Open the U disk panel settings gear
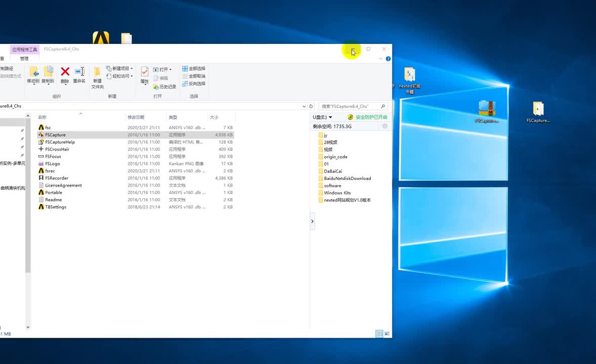Viewport: 596px width, 364px height. (385, 126)
